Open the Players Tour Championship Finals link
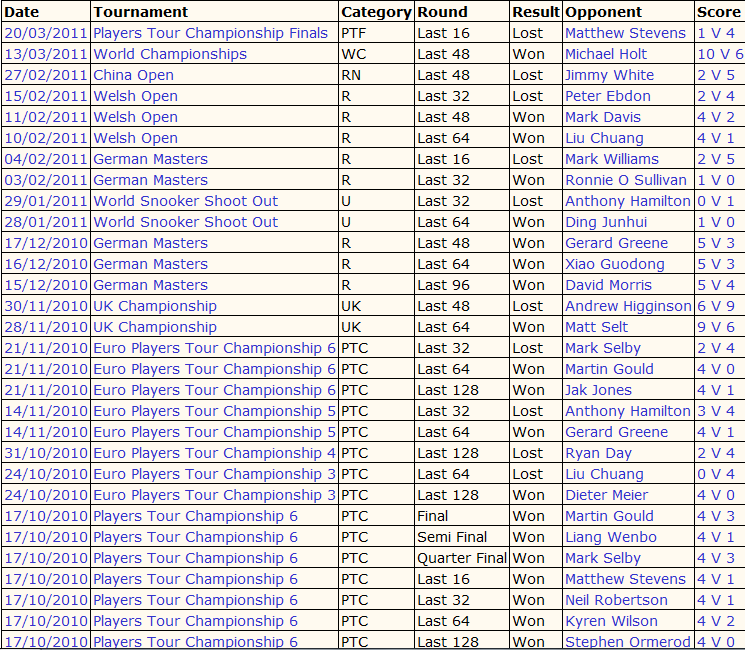This screenshot has height=652, width=749. tap(210, 33)
